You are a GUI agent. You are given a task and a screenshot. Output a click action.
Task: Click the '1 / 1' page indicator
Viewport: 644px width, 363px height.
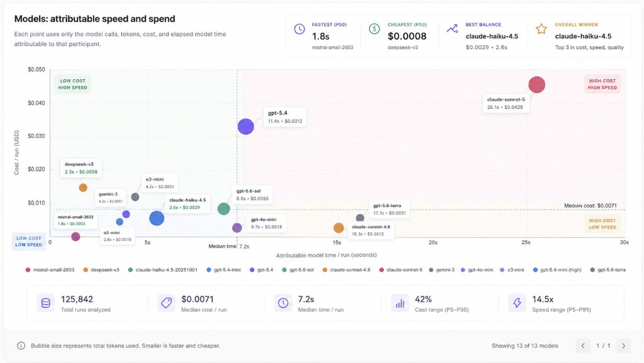603,346
